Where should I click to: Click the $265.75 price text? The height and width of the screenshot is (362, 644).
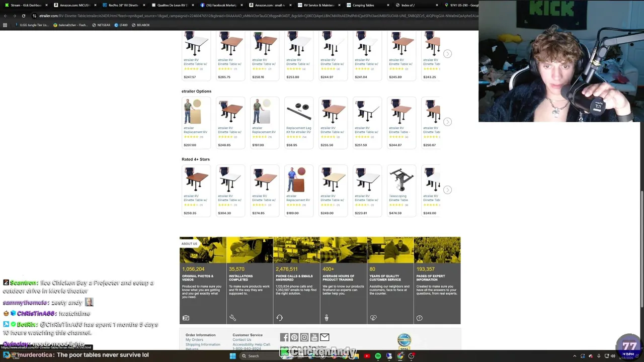(x=224, y=77)
